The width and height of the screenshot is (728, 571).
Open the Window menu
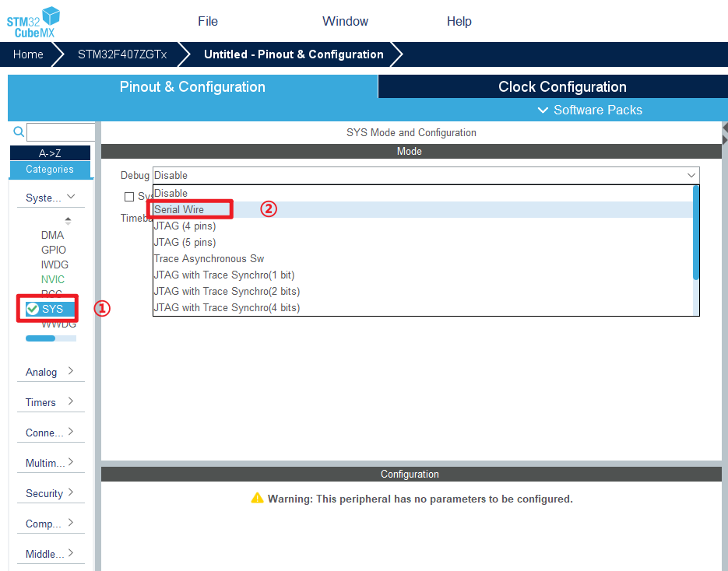coord(345,21)
